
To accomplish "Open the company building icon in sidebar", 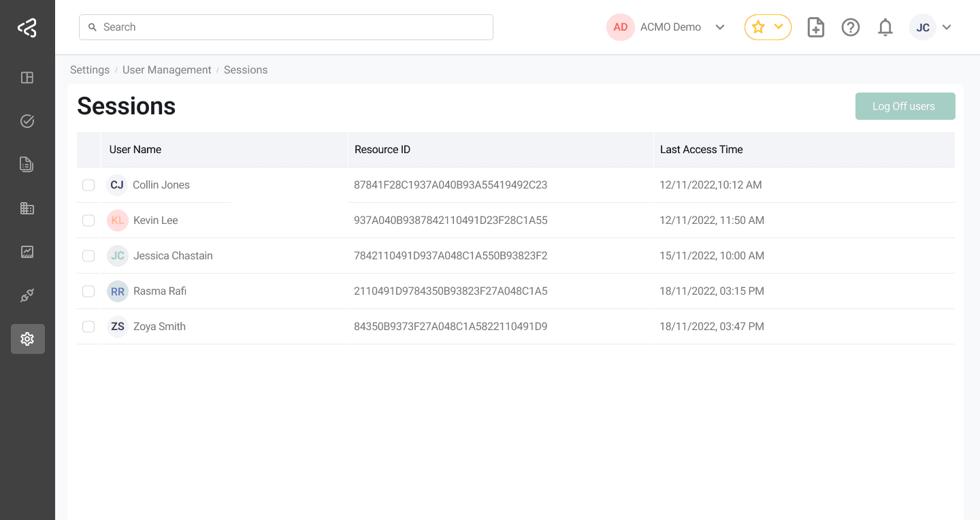I will [27, 208].
